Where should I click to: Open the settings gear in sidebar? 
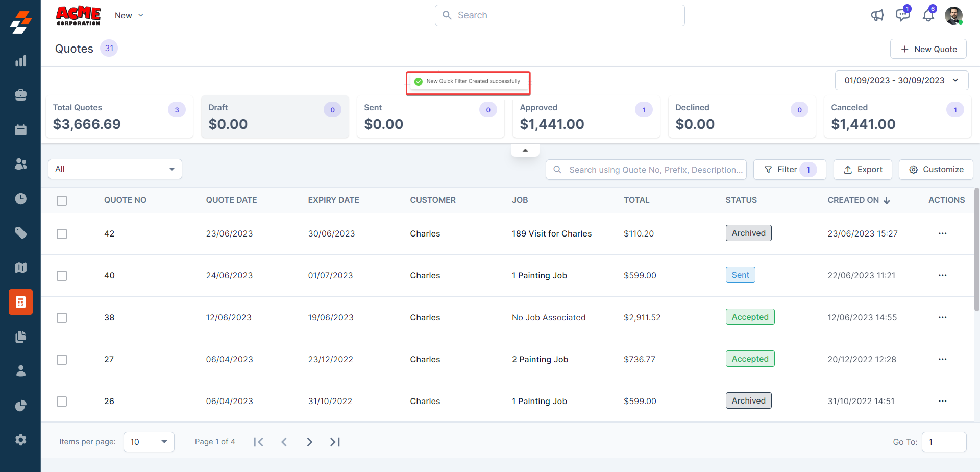click(x=20, y=440)
